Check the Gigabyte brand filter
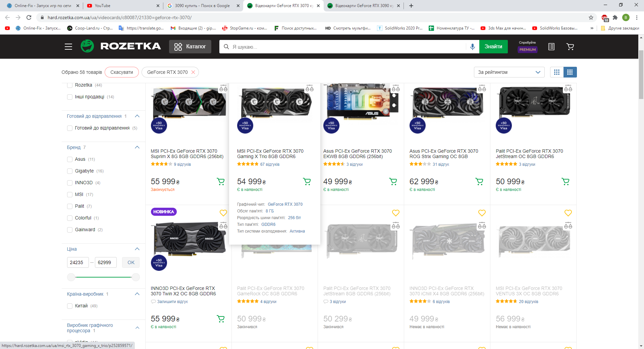 (x=70, y=171)
